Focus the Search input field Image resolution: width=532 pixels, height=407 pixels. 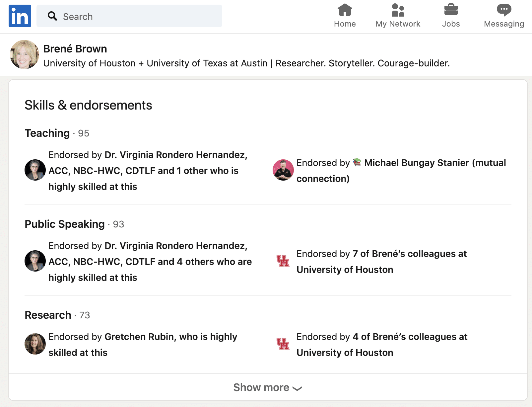(x=129, y=16)
